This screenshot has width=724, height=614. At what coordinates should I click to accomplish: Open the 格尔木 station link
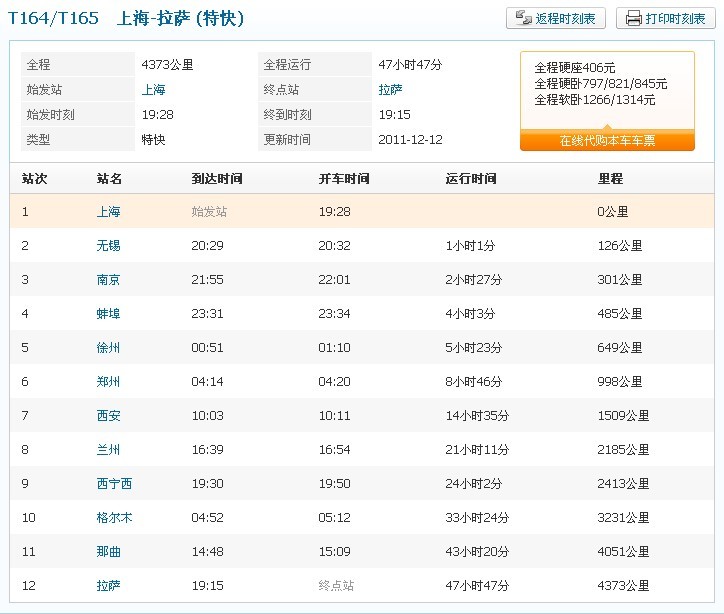pos(114,518)
